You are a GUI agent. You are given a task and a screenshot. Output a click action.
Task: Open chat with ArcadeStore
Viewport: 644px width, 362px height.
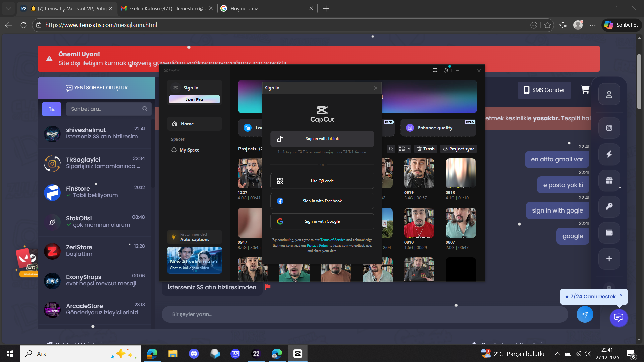pos(95,309)
